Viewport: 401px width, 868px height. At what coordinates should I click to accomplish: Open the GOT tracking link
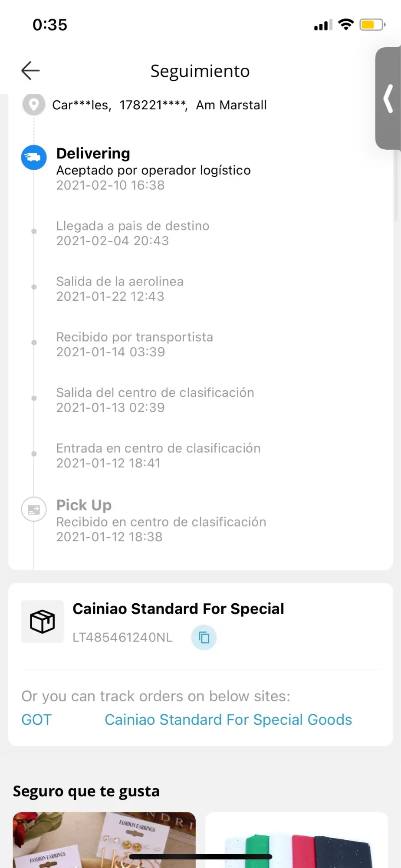36,720
